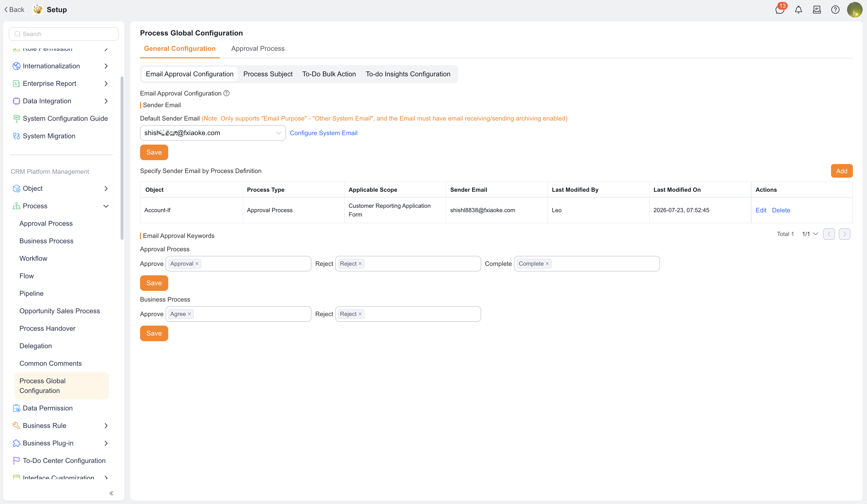
Task: Remove Reject tag under Business Process
Action: (x=360, y=314)
